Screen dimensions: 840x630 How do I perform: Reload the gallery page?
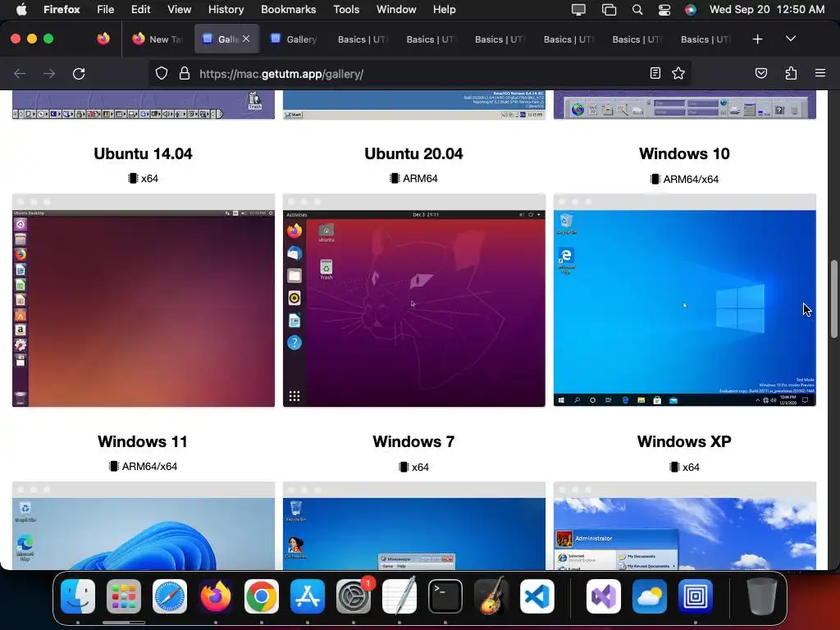coord(79,73)
